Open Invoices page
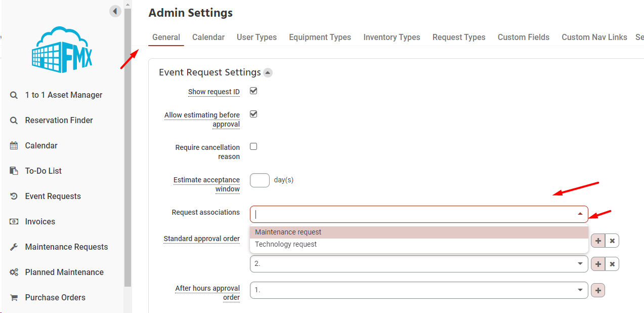Viewport: 644px width, 313px height. click(x=40, y=221)
